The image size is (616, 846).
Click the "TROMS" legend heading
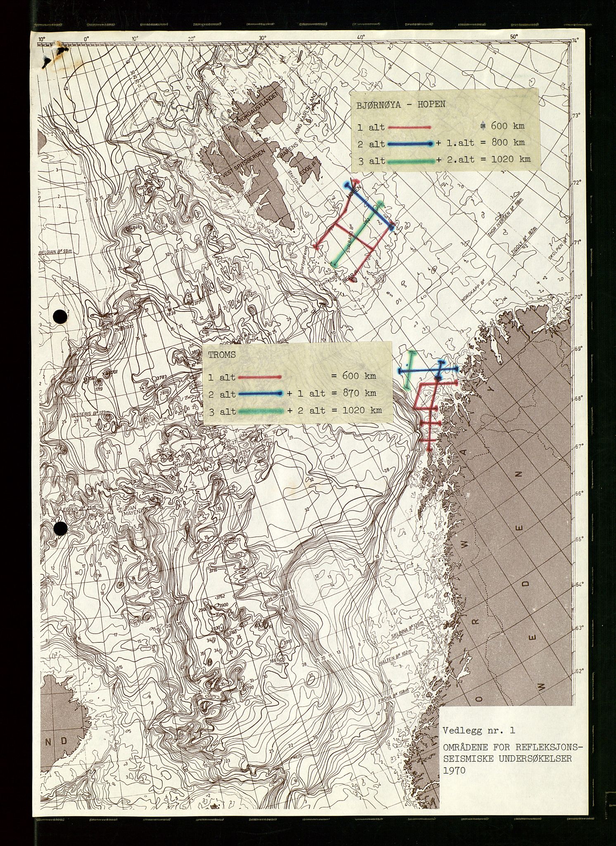click(x=221, y=354)
